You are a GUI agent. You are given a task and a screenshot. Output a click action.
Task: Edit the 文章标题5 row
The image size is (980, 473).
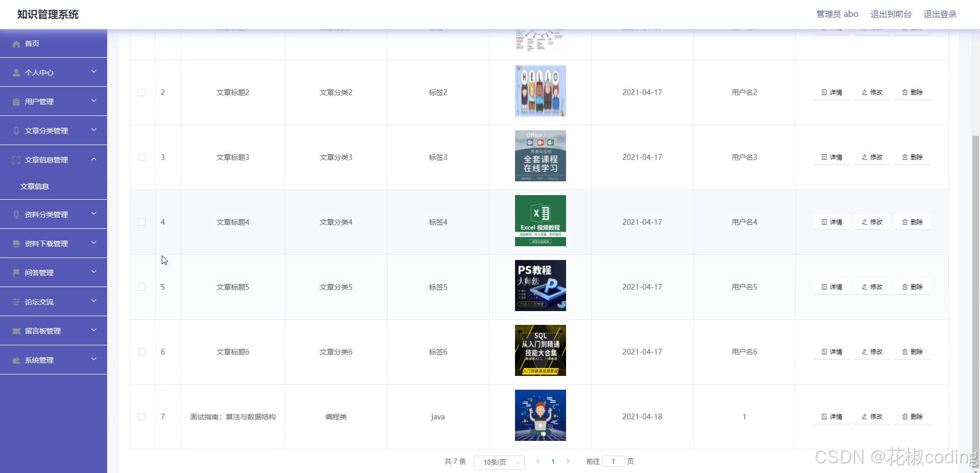click(x=872, y=287)
